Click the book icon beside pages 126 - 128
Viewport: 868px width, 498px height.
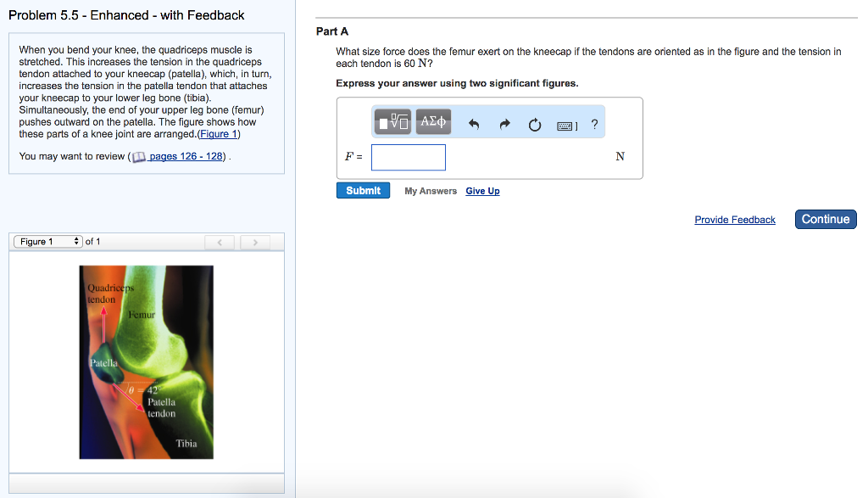point(140,157)
